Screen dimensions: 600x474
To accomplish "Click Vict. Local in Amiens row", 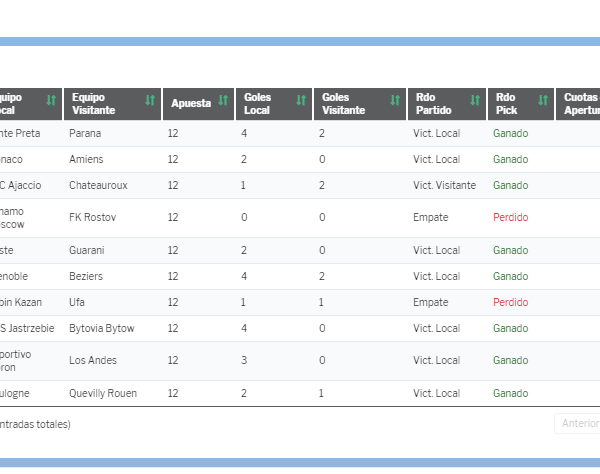I will coord(437,159).
